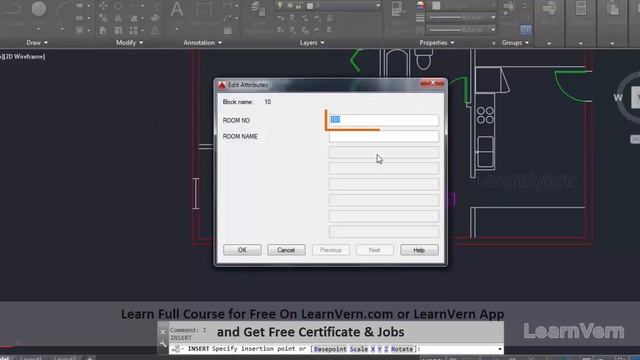Expand the Modify panel
Viewport: 640px width, 360px height.
point(129,42)
